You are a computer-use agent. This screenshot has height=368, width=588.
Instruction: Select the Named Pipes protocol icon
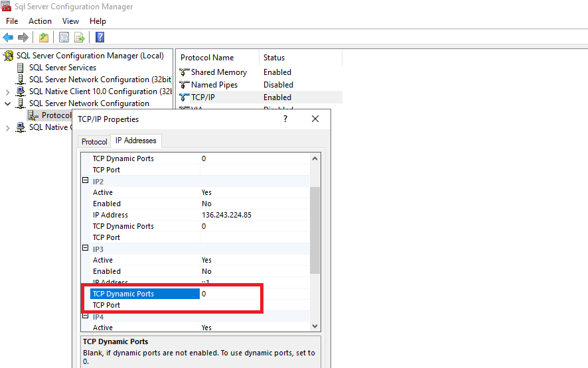(184, 85)
